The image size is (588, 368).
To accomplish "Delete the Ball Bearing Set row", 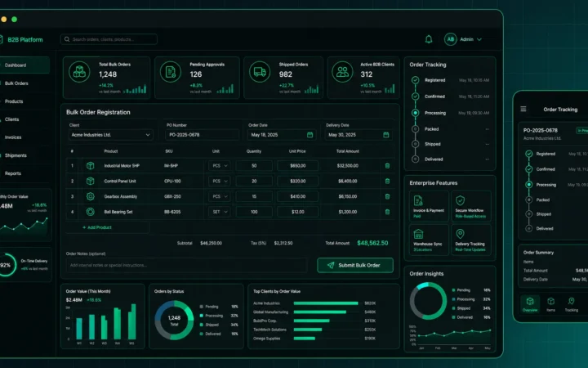I will [x=387, y=212].
